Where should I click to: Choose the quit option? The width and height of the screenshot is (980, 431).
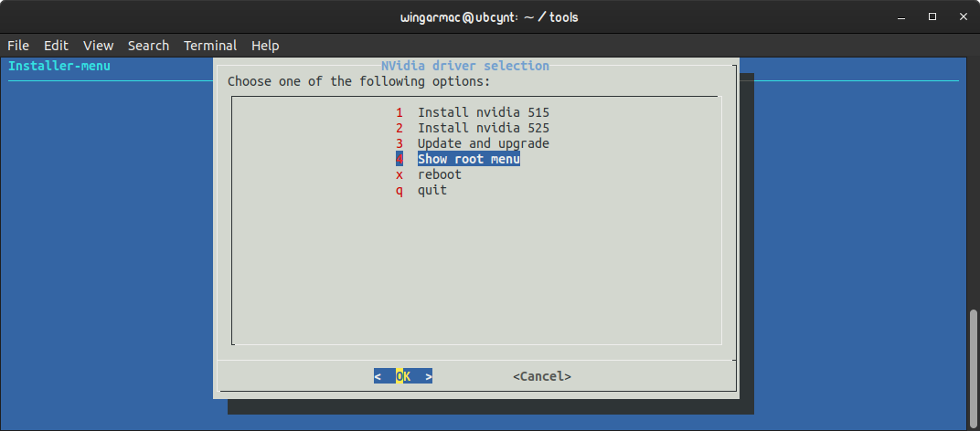421,190
